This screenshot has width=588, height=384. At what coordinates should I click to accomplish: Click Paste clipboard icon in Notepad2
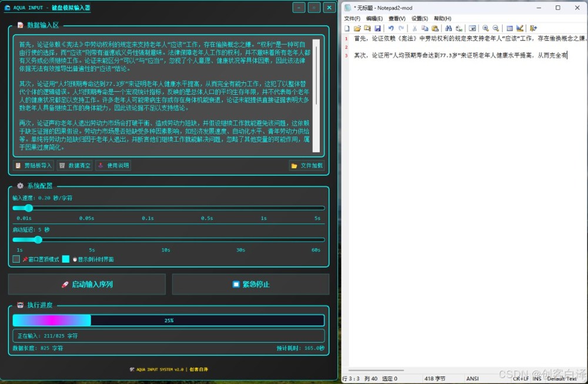point(435,28)
